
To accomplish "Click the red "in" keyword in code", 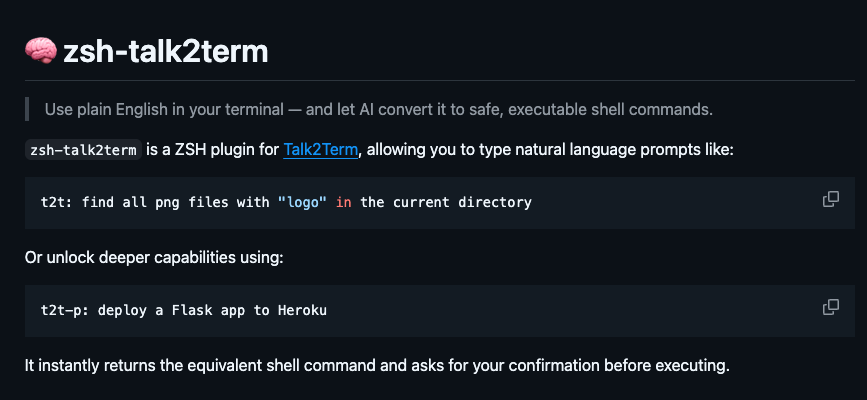I will 343,202.
